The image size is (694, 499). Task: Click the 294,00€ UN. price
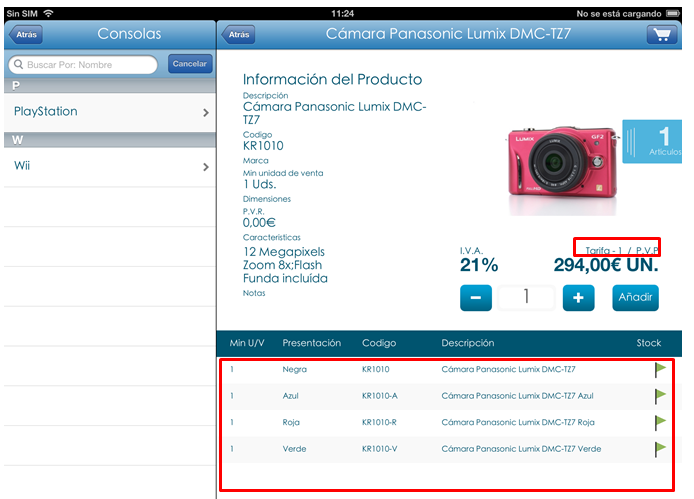pyautogui.click(x=606, y=266)
